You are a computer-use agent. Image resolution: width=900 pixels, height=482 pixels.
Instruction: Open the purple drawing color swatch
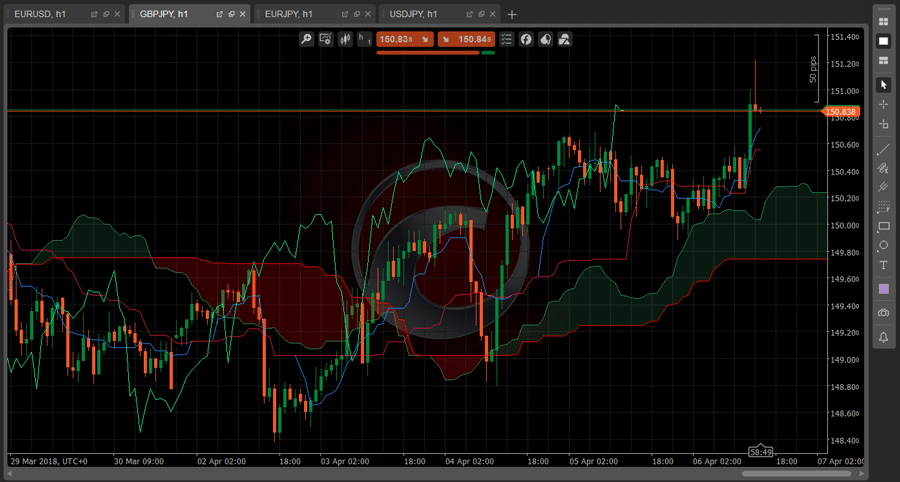[x=883, y=290]
